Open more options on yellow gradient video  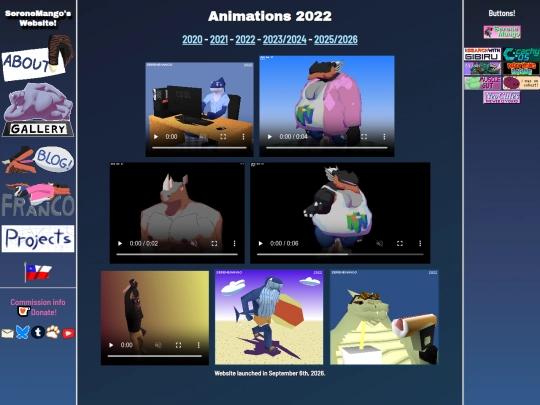pos(199,345)
